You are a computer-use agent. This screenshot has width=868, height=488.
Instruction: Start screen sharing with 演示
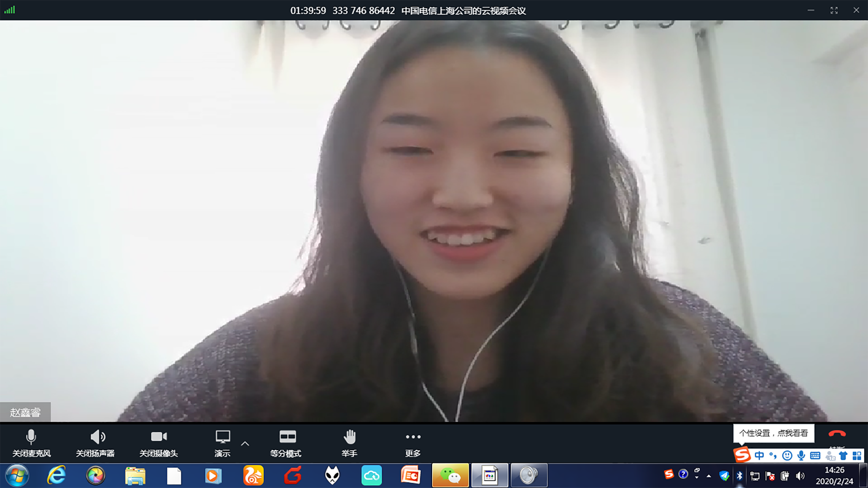tap(222, 442)
